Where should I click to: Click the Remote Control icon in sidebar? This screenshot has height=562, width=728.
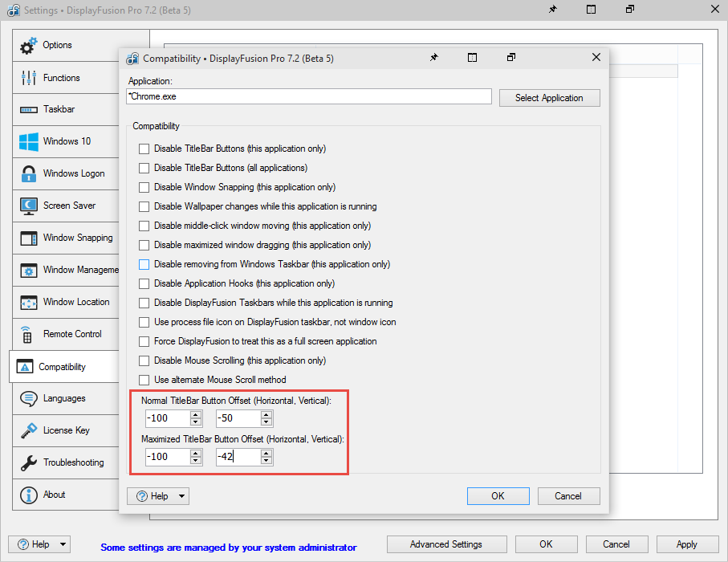click(x=26, y=334)
